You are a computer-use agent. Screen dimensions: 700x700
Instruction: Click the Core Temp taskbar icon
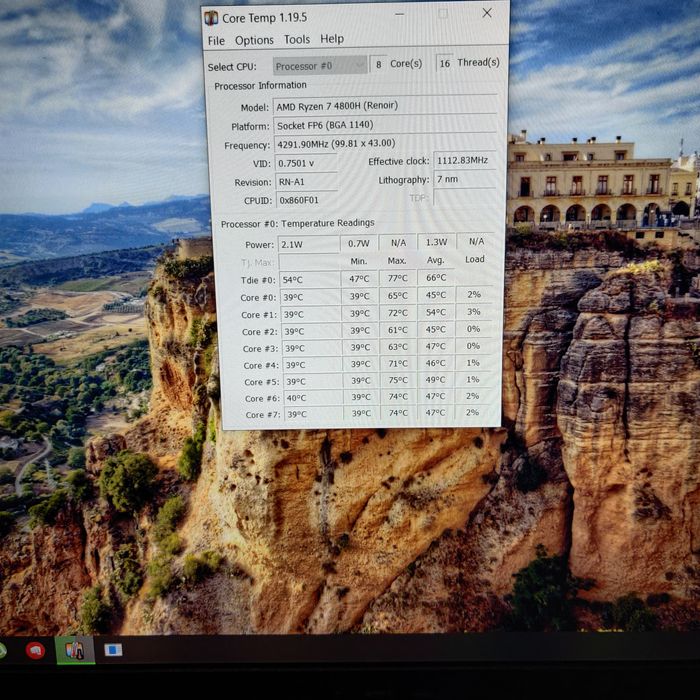[x=75, y=650]
